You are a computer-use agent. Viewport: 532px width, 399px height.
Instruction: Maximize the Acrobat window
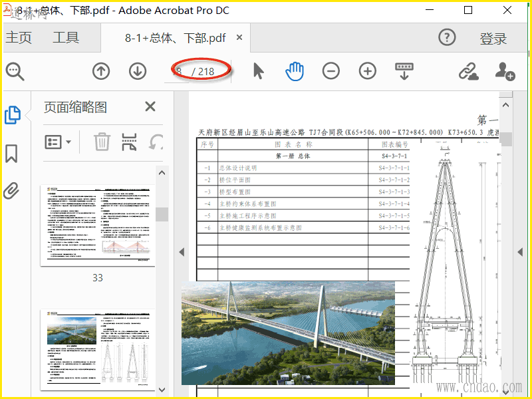[x=468, y=10]
